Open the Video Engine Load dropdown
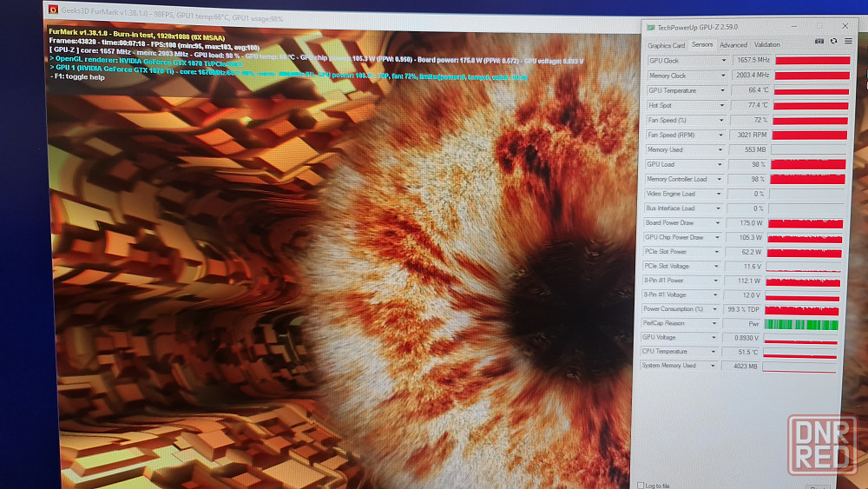 pos(718,194)
